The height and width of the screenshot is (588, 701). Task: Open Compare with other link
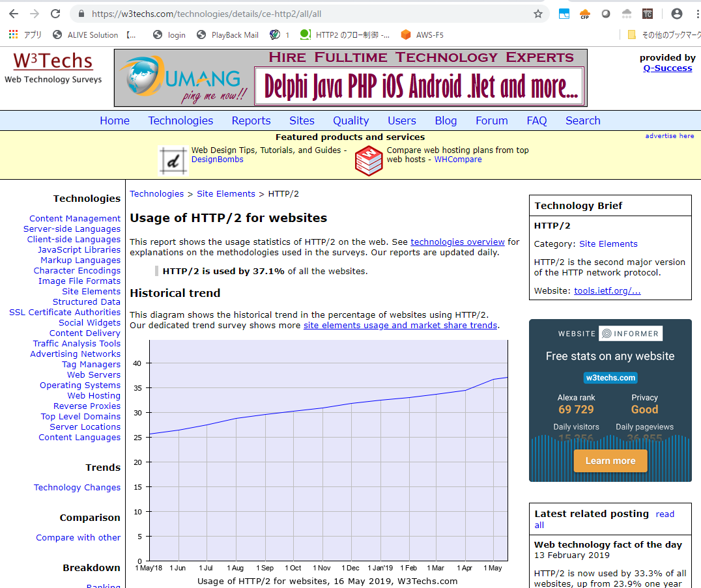click(x=78, y=537)
